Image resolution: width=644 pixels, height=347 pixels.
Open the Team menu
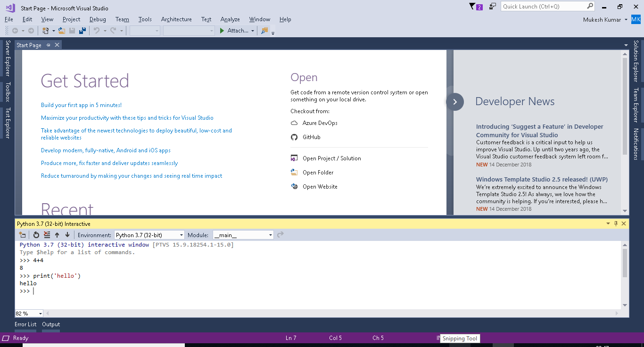(x=122, y=19)
